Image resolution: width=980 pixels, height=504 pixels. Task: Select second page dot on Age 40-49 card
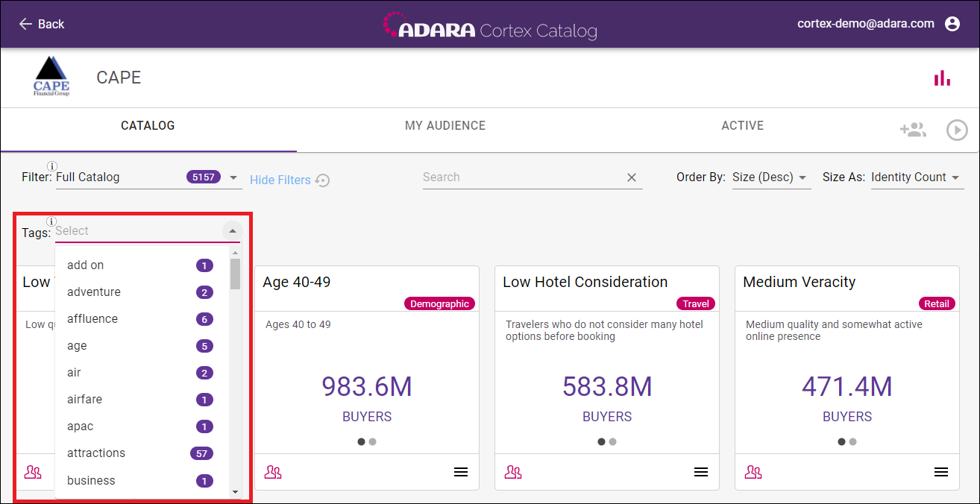point(373,441)
